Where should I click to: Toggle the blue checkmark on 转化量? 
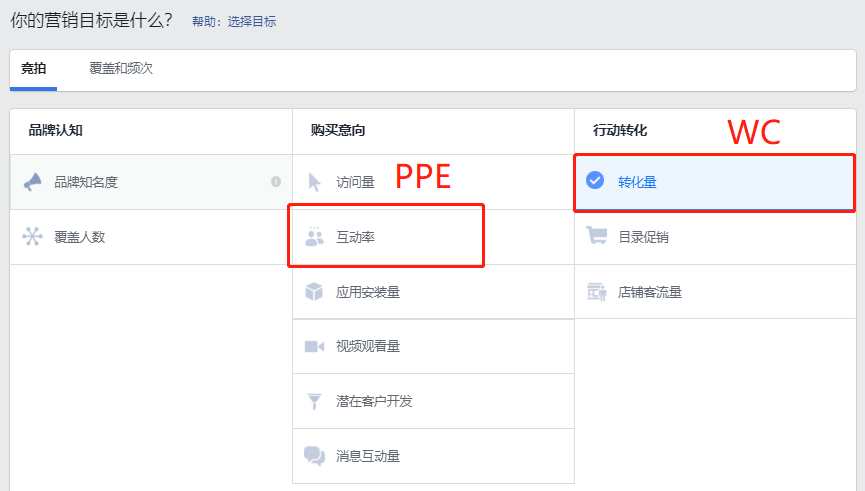(595, 180)
